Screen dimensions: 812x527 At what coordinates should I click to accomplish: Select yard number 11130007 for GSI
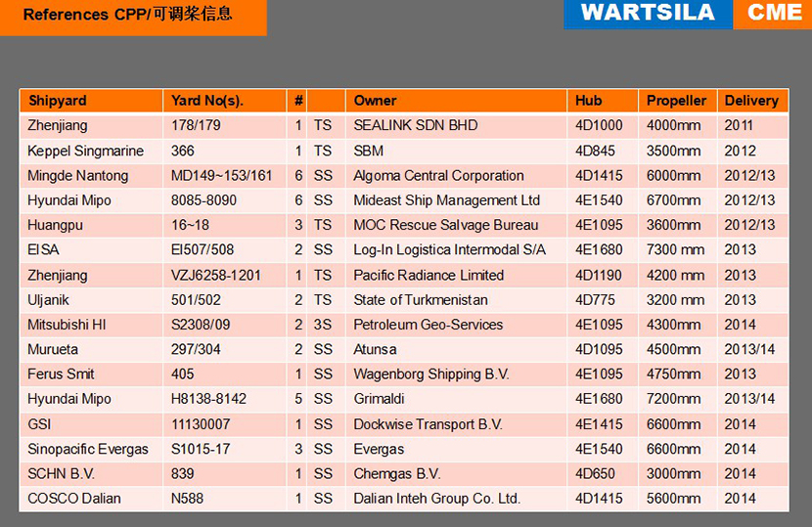click(201, 424)
